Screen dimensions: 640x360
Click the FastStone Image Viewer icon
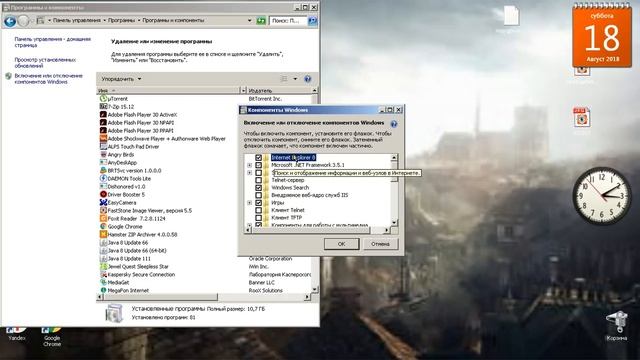click(x=103, y=211)
